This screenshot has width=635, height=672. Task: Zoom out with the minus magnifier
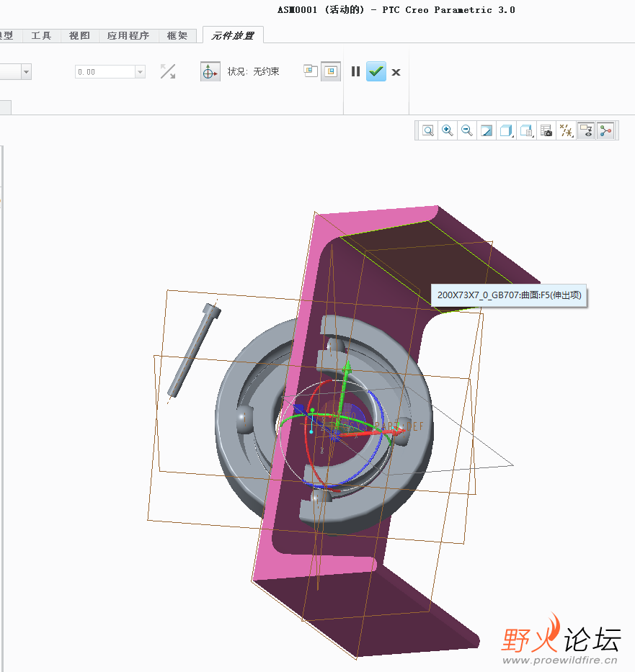(466, 130)
